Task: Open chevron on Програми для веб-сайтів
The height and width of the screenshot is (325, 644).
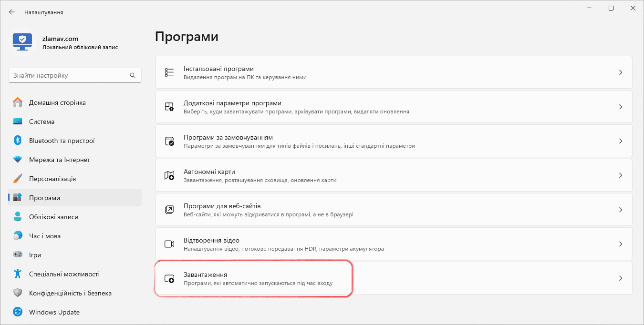Action: [621, 210]
